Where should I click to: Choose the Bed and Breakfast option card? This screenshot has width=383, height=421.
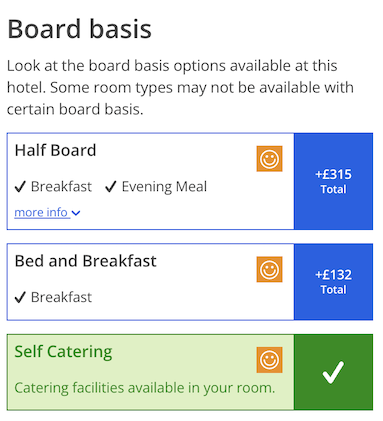(151, 282)
